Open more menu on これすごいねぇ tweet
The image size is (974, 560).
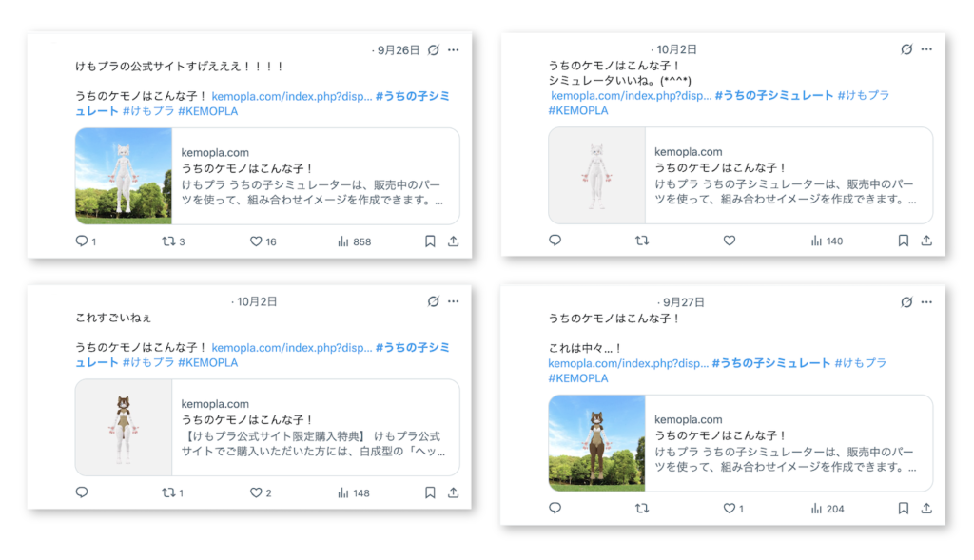tap(454, 301)
